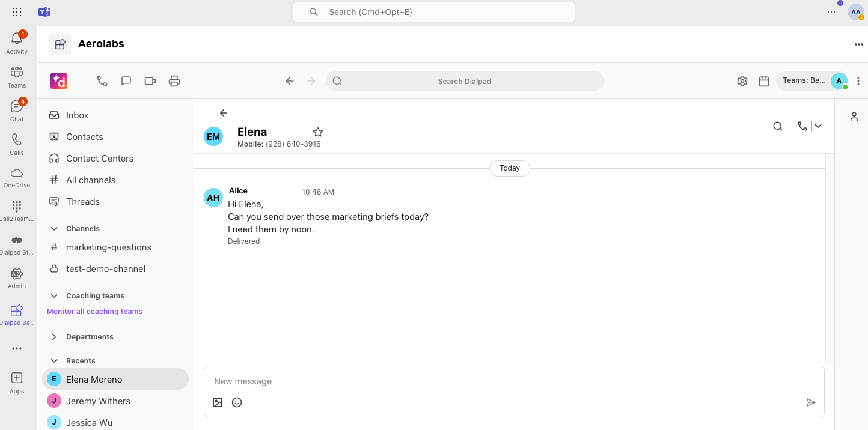Star Elena as a favorite contact

tap(318, 132)
